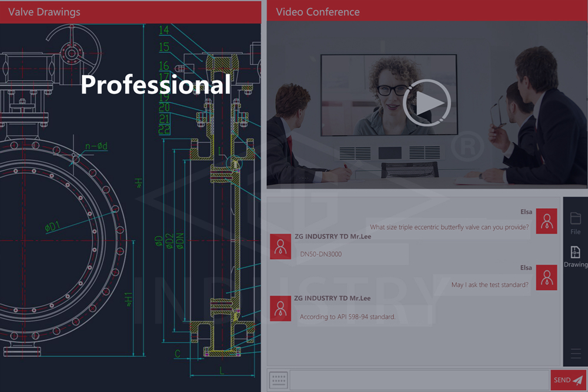Play the video conference recording
The width and height of the screenshot is (588, 392).
[426, 103]
